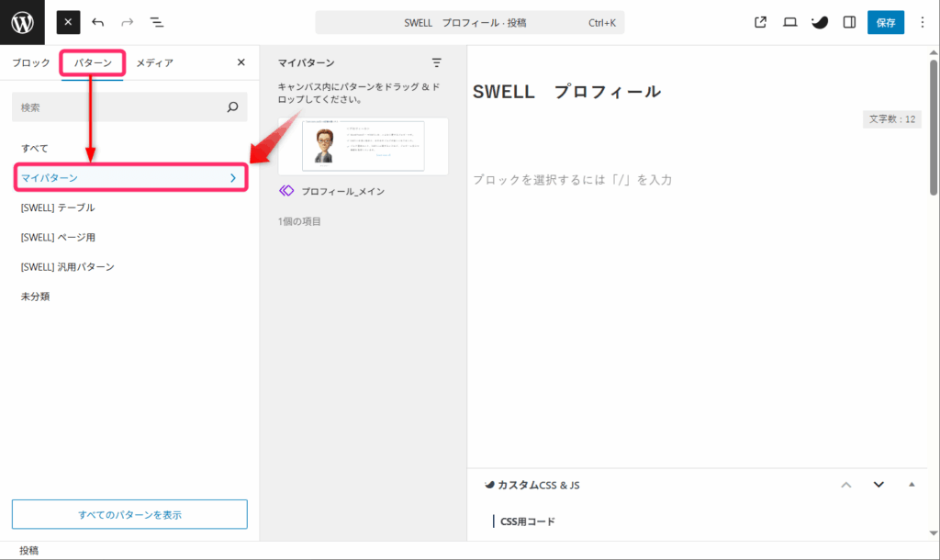Open the document overview list icon
Viewport: 940px width, 560px height.
pyautogui.click(x=156, y=22)
